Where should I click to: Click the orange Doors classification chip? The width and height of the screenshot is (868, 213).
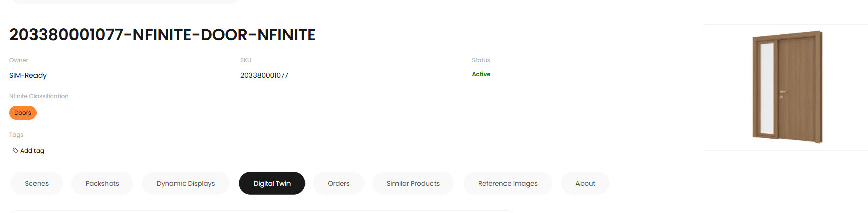click(23, 113)
